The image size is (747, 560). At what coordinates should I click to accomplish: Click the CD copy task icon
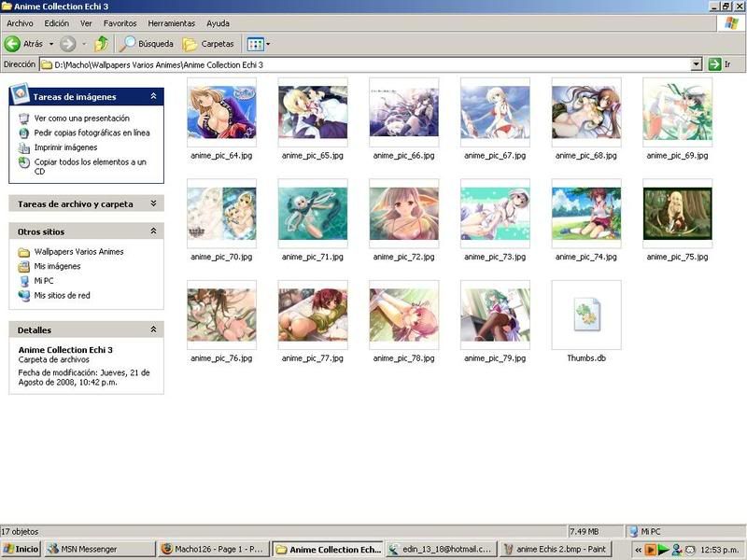24,162
